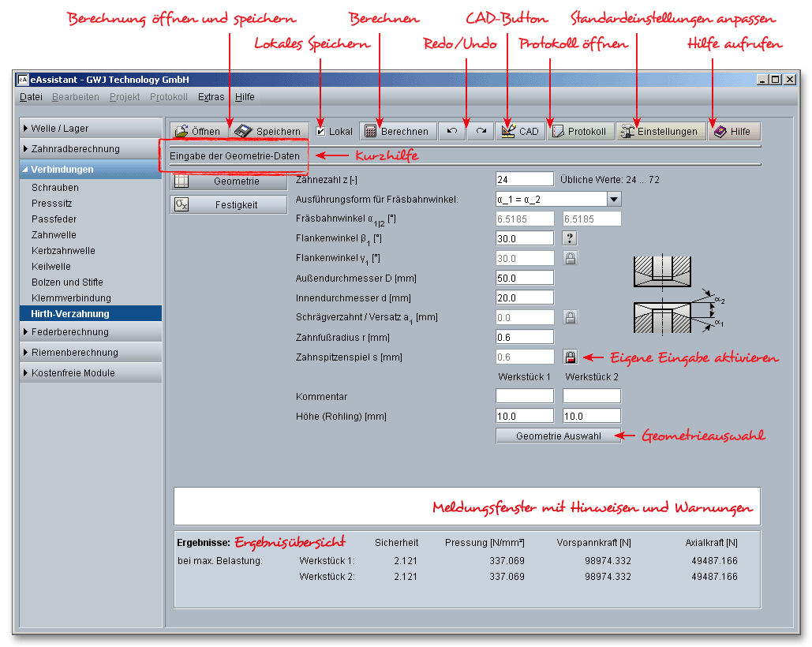
Task: Open the CAD export button
Action: pos(519,132)
